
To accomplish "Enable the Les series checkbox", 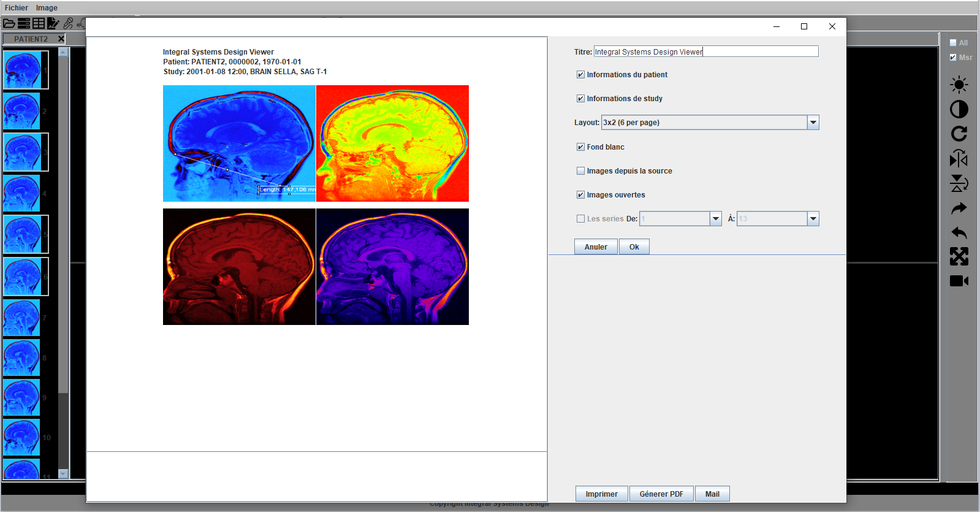I will [x=580, y=219].
